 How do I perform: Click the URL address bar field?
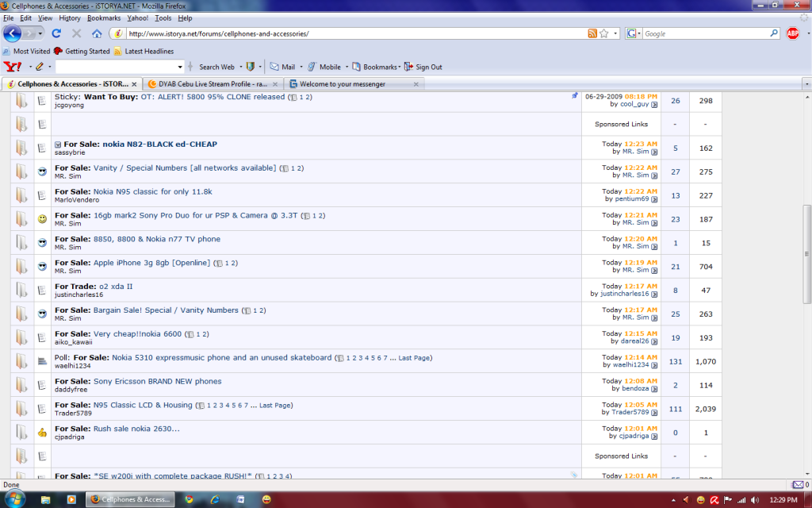(357, 33)
